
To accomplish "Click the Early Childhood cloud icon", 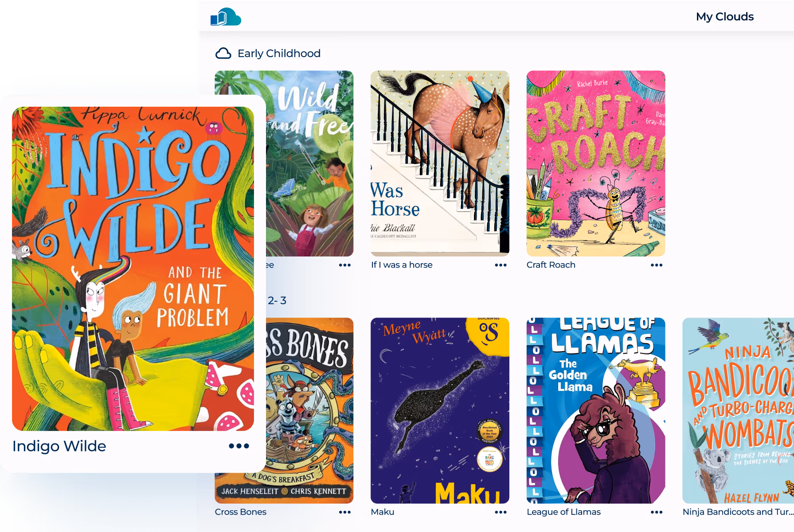I will pyautogui.click(x=223, y=54).
